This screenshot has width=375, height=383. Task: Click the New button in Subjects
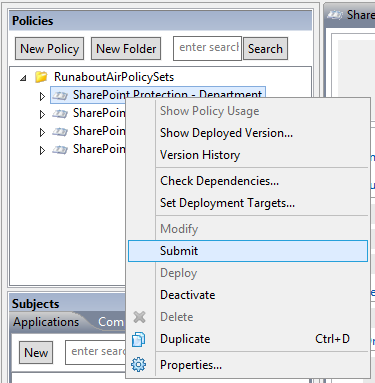(36, 352)
